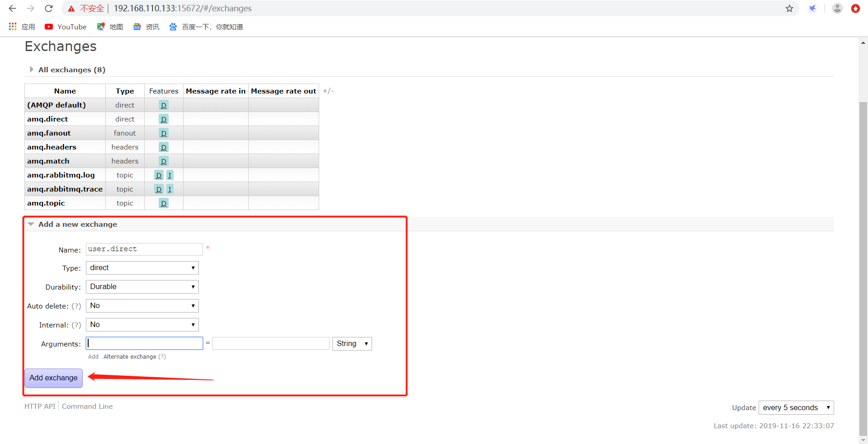Open the Update interval dropdown
The image size is (868, 444).
coord(796,407)
